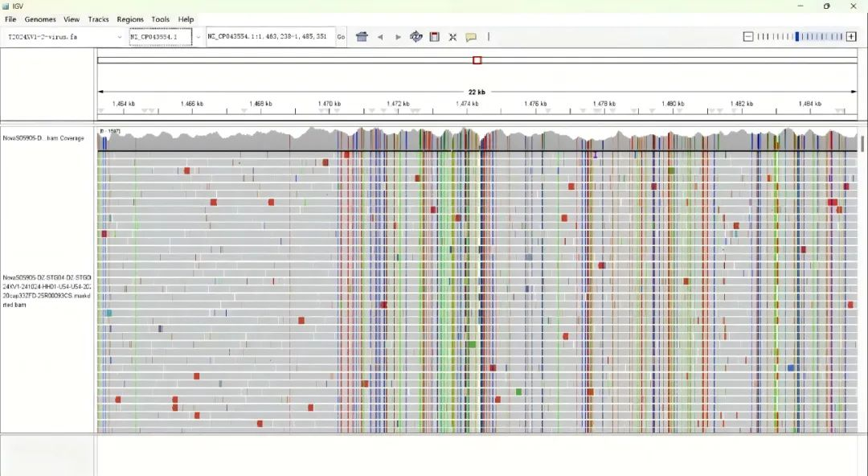Open the File menu

coord(10,19)
